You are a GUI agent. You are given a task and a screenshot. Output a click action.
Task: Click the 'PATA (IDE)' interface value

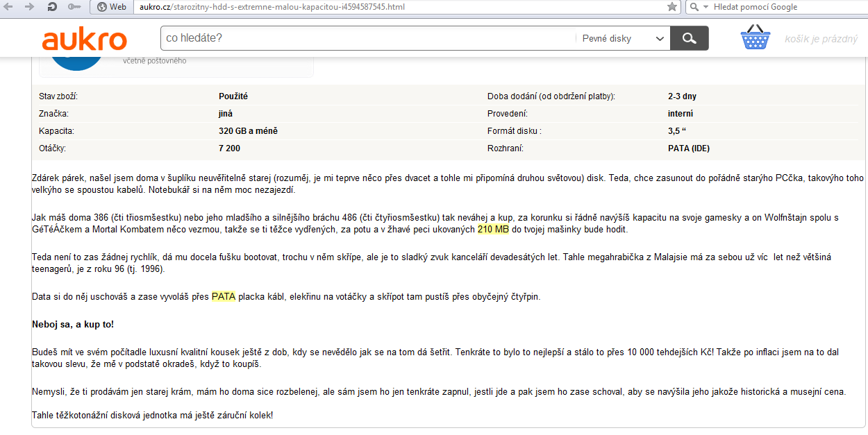click(688, 148)
